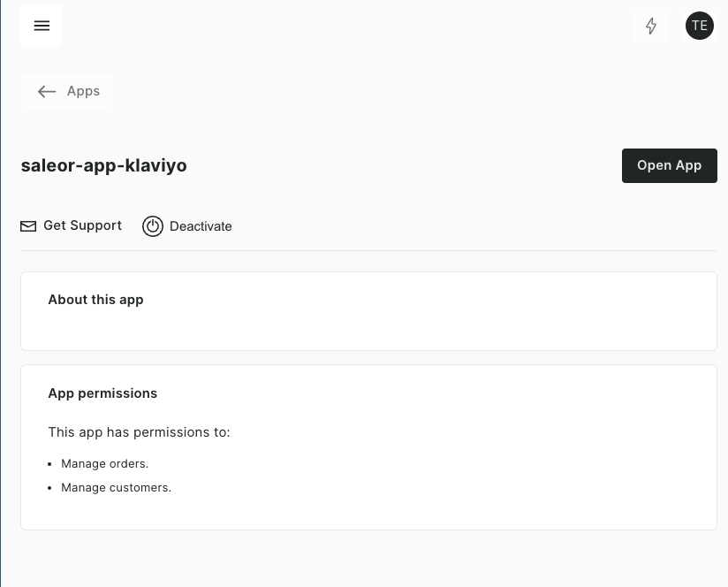Click the Manage customers list item
Screen dimensions: 728x587
coord(116,487)
